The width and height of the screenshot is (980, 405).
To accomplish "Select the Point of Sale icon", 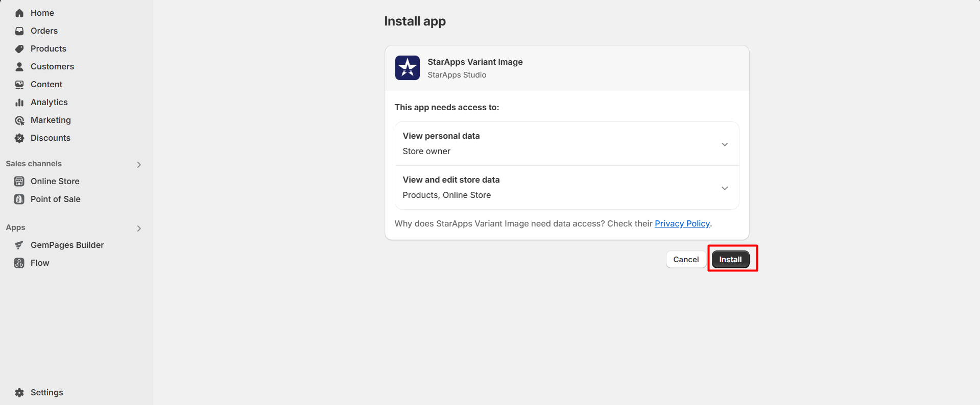I will (x=19, y=199).
